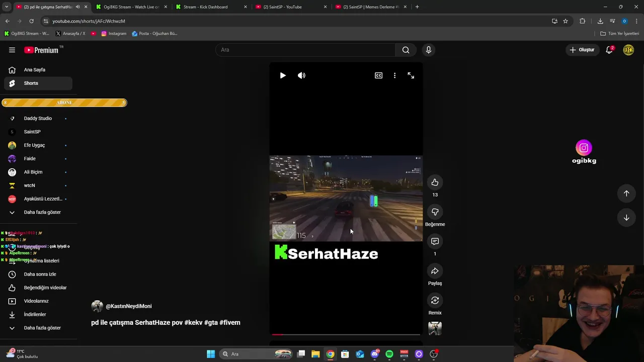Viewport: 644px width, 362px height.
Task: Share the Short via Paylaş
Action: click(435, 271)
